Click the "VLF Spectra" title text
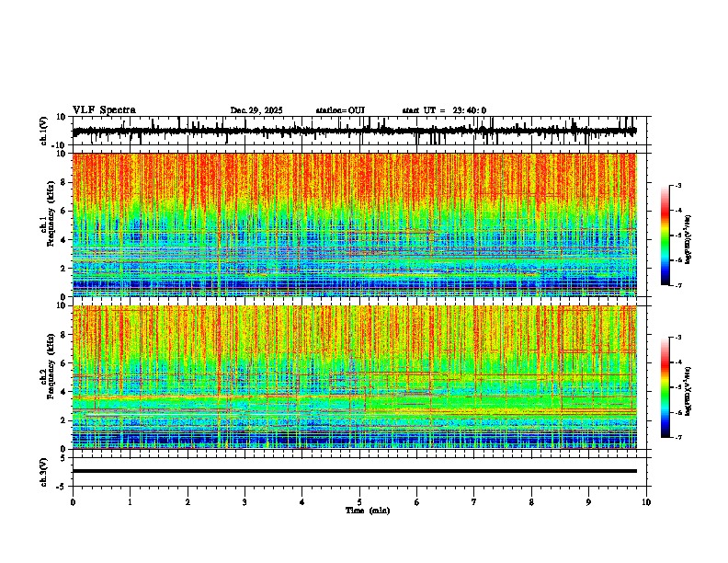 (104, 110)
